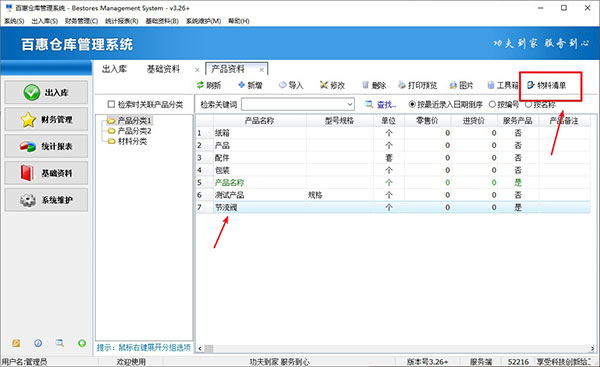Click 版本号3.26+ in status bar
600x367 pixels.
point(427,362)
